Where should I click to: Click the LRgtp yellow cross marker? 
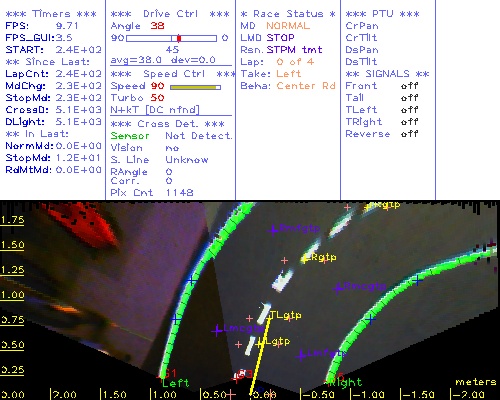(304, 258)
